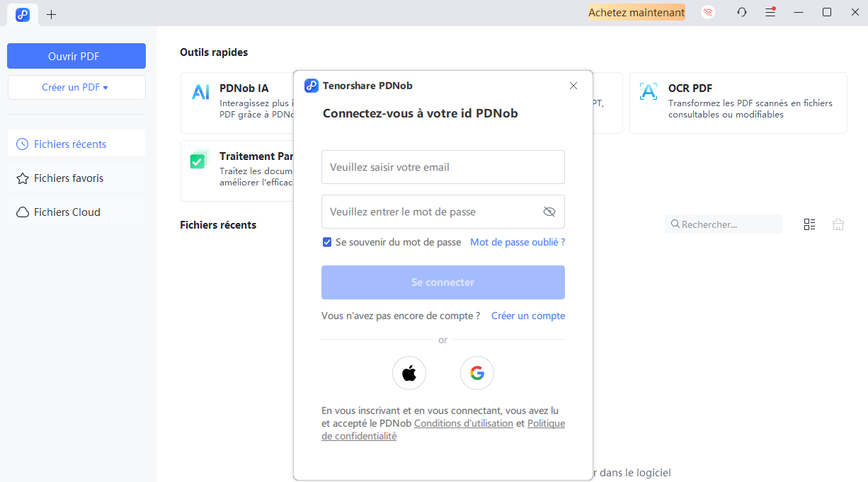Select the PDNob IA tool icon

pos(200,91)
